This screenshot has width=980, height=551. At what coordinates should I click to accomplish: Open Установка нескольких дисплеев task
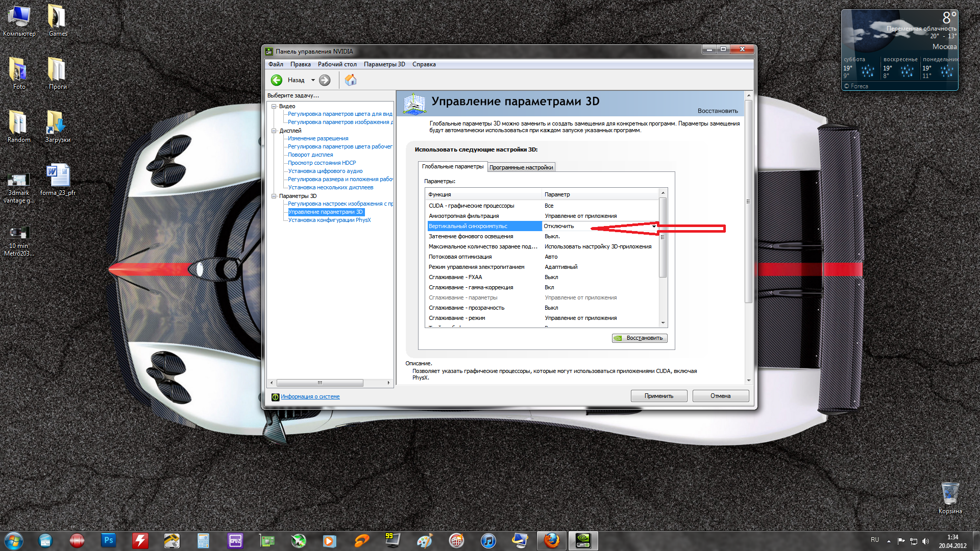point(331,187)
